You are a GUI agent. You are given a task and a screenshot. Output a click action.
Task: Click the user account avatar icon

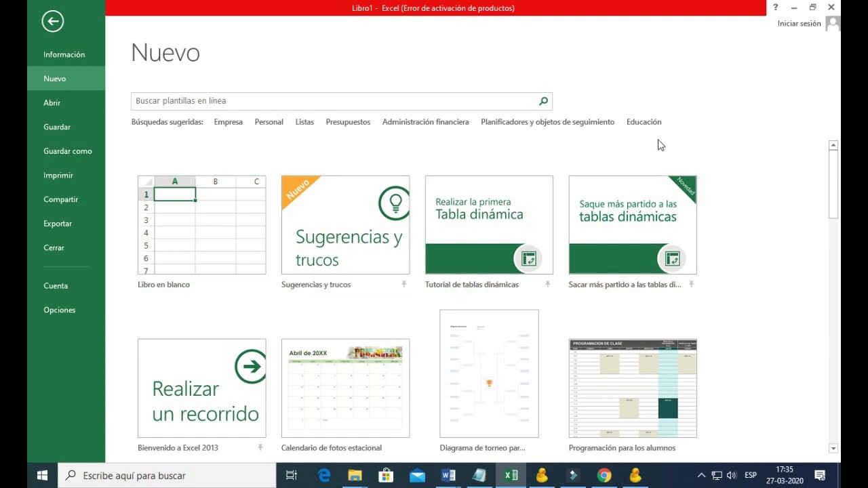pos(833,24)
